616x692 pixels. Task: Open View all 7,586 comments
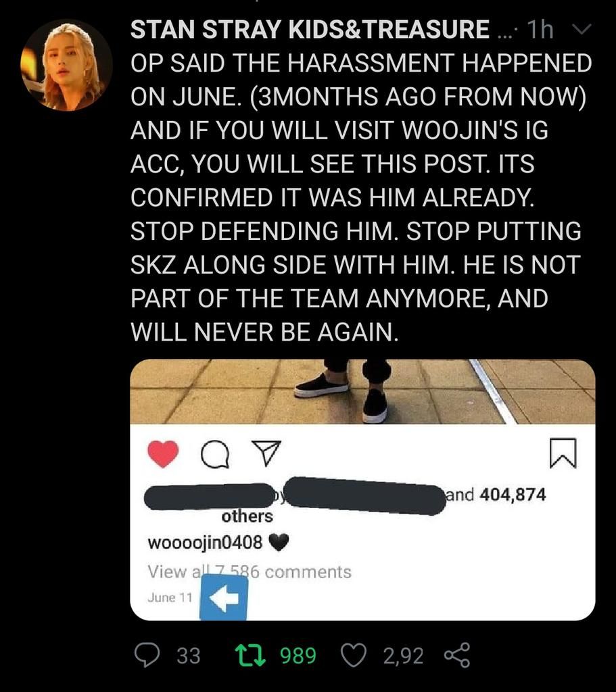tap(249, 572)
